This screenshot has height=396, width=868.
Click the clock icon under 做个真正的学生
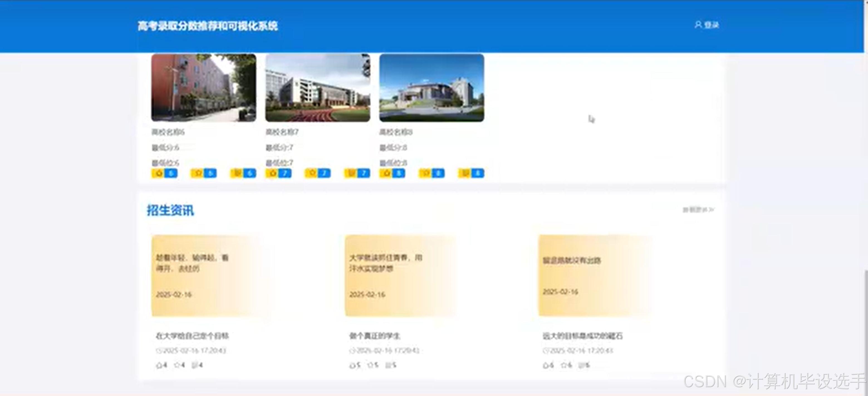352,351
